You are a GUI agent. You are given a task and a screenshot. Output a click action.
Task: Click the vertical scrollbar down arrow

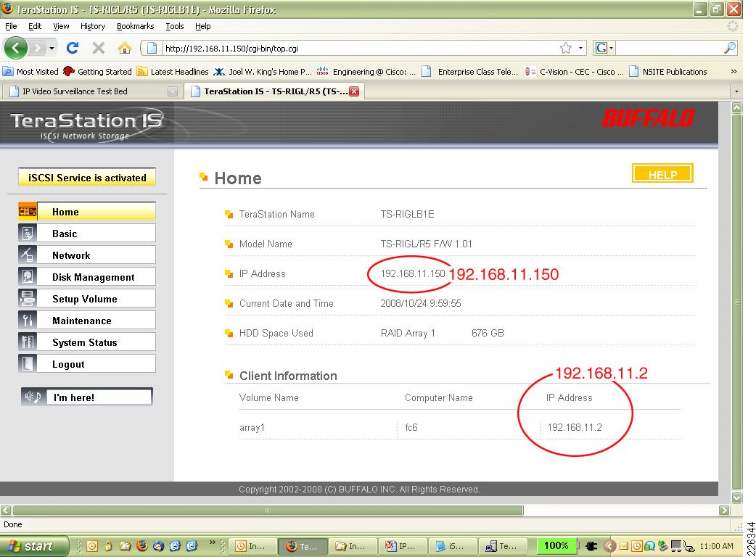tap(736, 498)
